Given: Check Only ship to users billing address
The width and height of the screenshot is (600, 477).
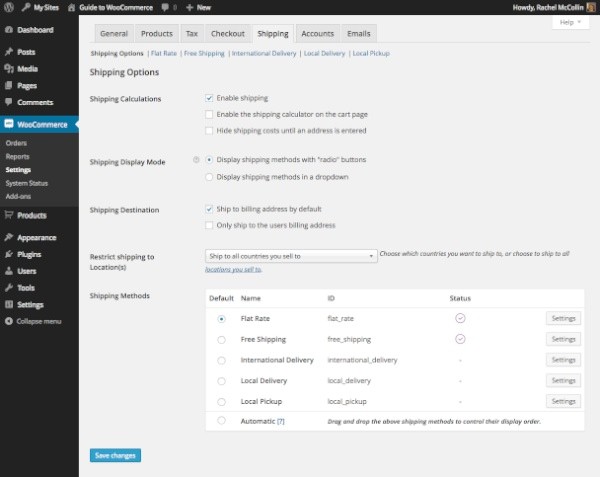Looking at the screenshot, I should 209,225.
